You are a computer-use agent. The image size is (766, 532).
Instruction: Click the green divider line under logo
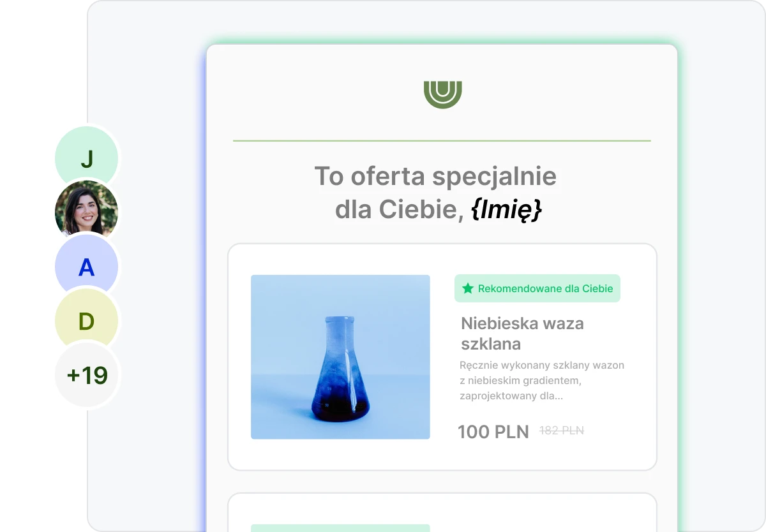tap(442, 140)
